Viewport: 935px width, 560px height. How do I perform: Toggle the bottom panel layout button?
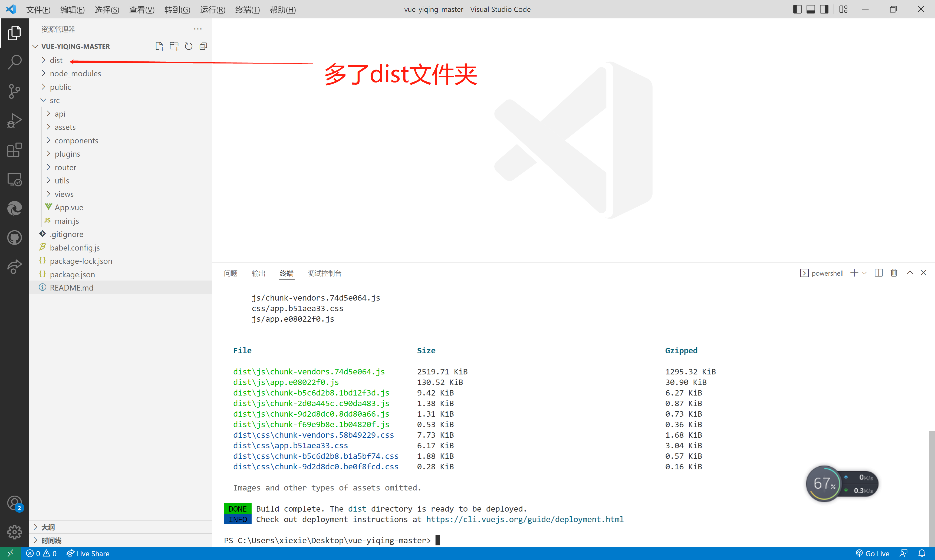811,9
